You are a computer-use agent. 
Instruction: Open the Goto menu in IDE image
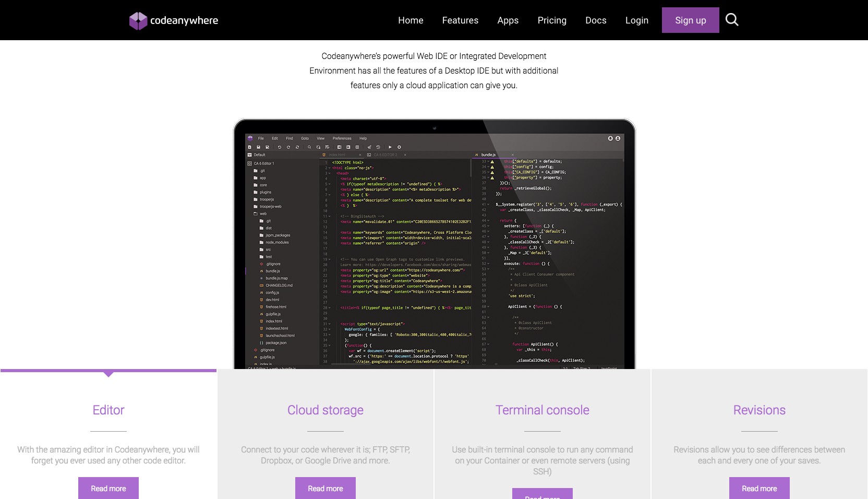(305, 138)
